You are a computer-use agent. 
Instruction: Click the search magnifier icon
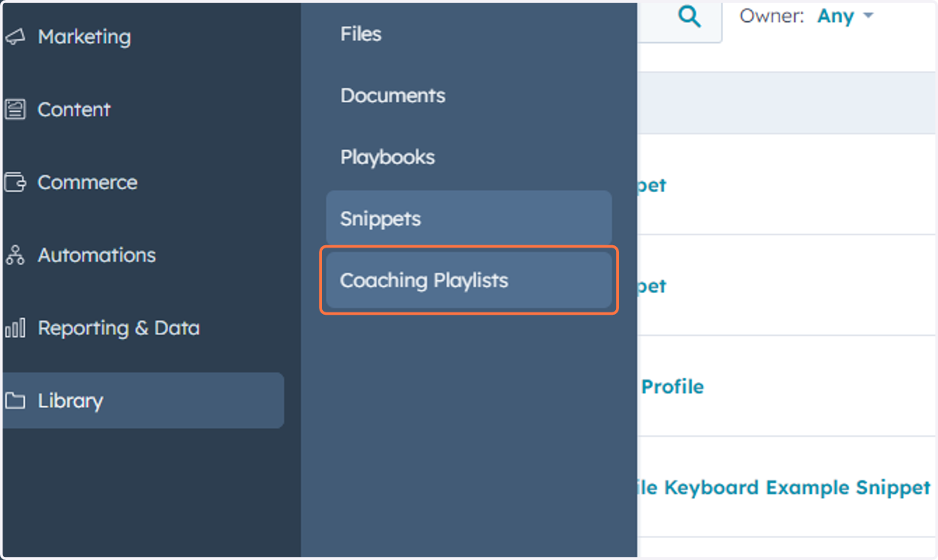[689, 16]
